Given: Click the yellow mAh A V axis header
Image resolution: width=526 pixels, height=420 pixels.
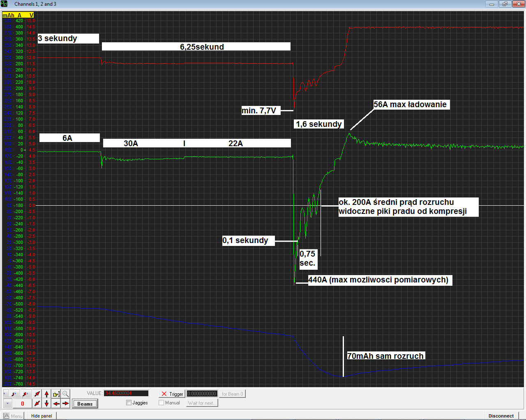Looking at the screenshot, I should (x=18, y=15).
